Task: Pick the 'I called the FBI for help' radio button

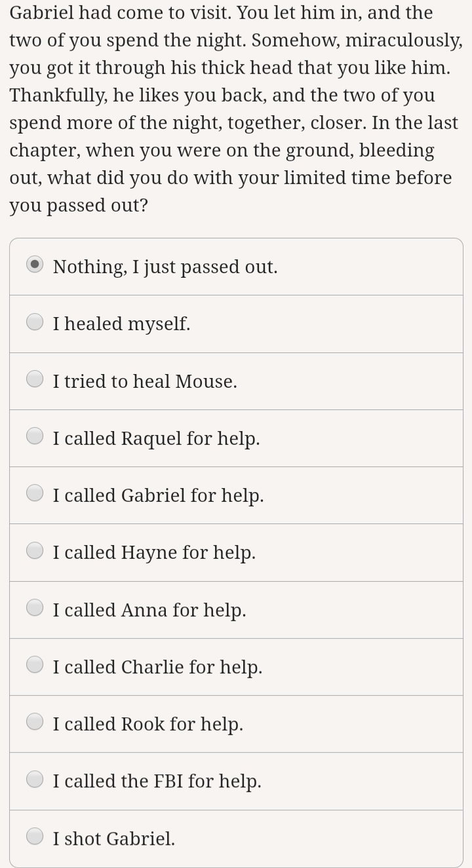Action: 35,779
